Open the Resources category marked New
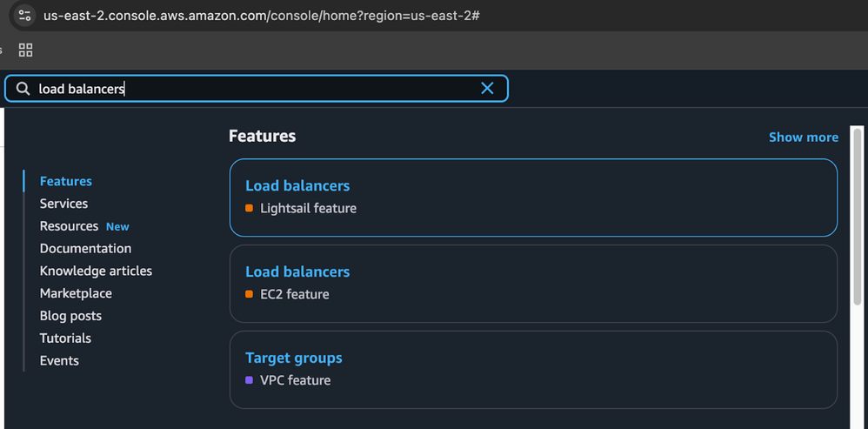The image size is (868, 429). (x=69, y=226)
